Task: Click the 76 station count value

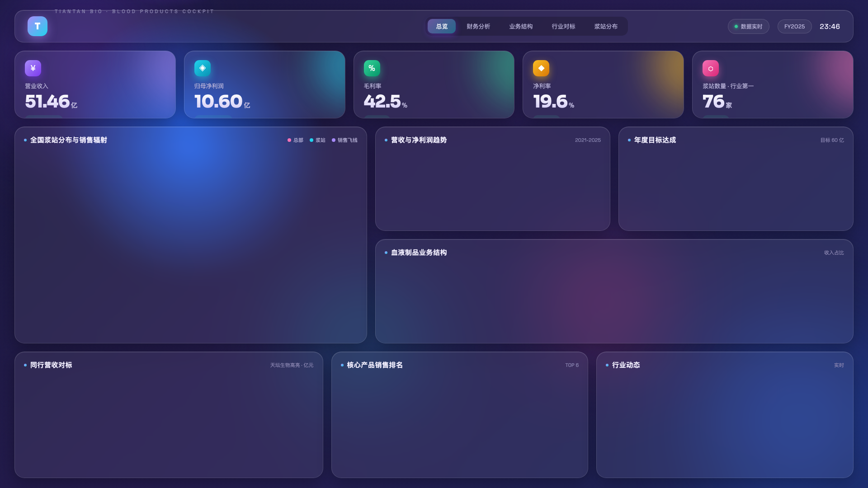Action: tap(713, 101)
